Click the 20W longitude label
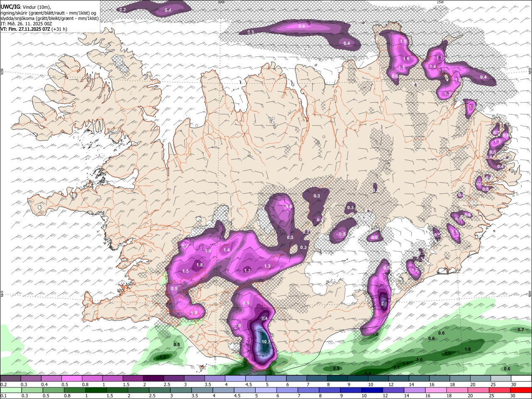 click(x=221, y=2)
